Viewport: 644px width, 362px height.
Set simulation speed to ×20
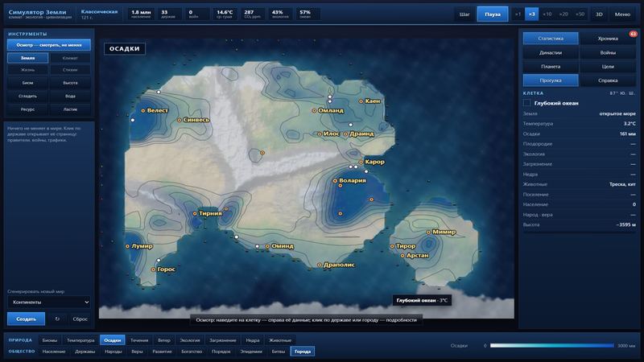[x=563, y=14]
